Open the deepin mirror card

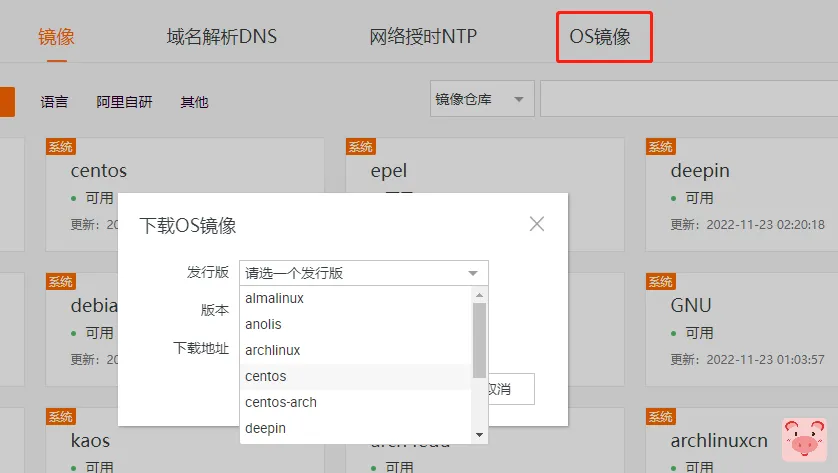point(742,195)
